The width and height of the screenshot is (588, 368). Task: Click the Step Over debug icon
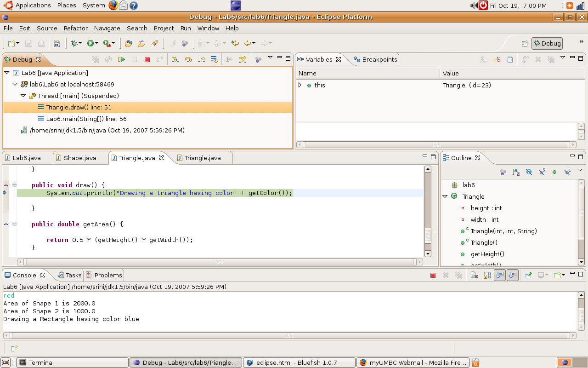pyautogui.click(x=188, y=59)
